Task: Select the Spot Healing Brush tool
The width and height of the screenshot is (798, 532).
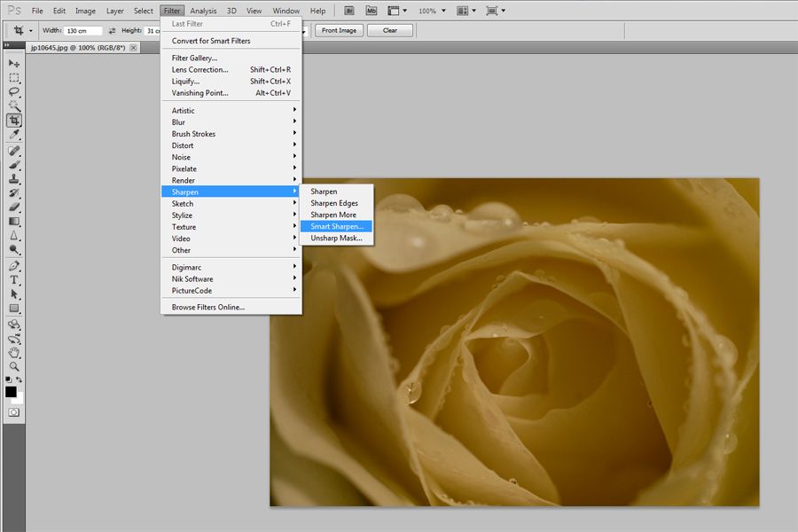Action: (13, 151)
